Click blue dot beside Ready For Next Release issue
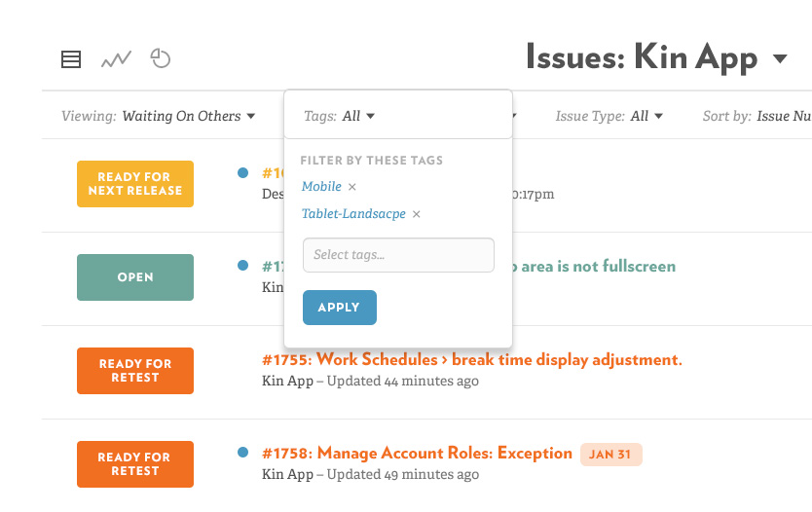This screenshot has width=812, height=512. pyautogui.click(x=242, y=173)
